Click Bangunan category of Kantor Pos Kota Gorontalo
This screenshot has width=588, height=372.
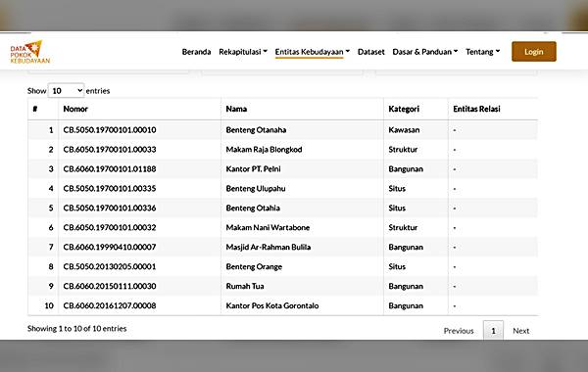tap(406, 305)
